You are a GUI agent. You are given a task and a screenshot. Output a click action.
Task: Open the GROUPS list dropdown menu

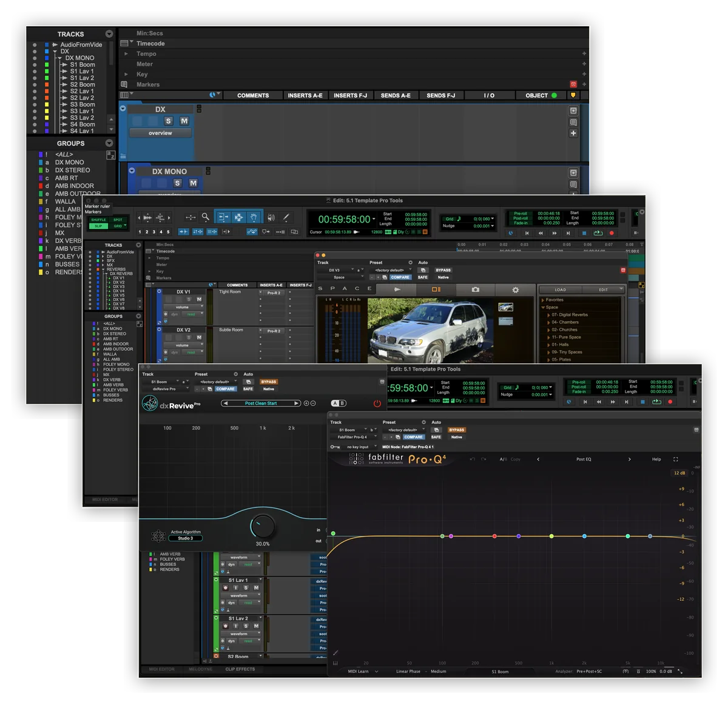tap(109, 143)
